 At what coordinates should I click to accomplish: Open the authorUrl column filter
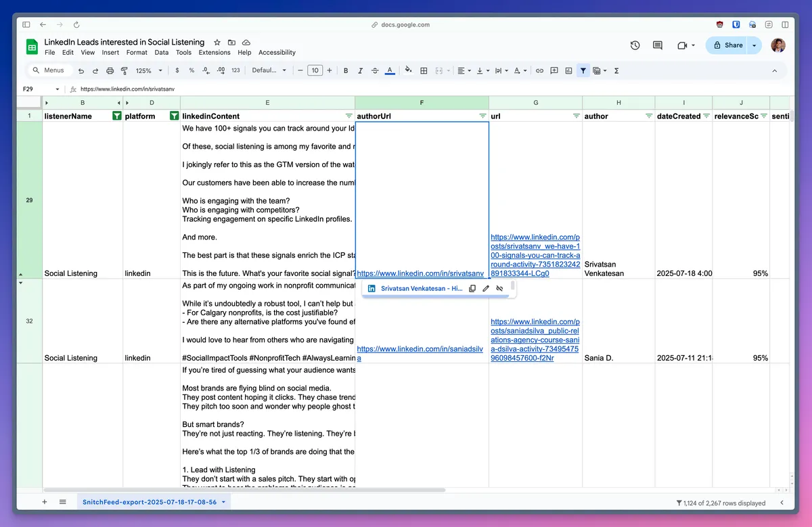coord(483,116)
